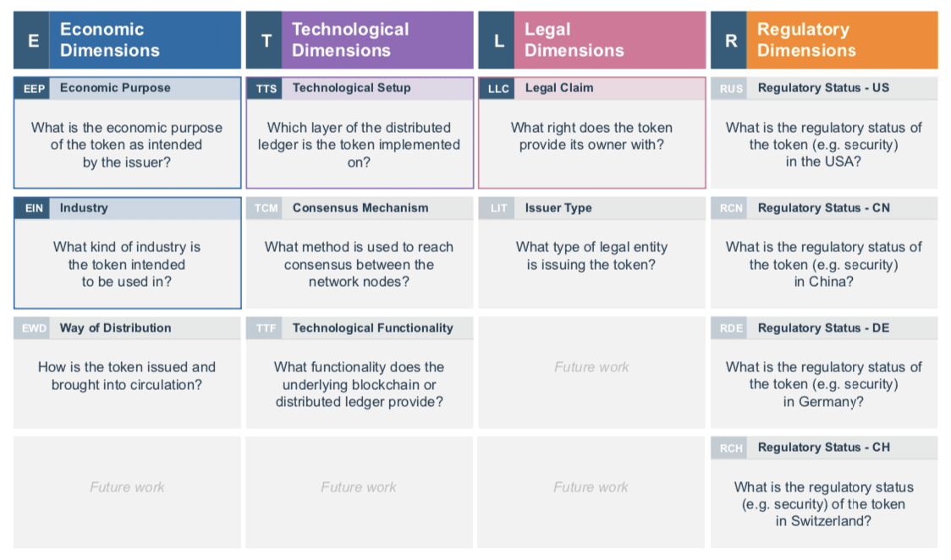951x560 pixels.
Task: Select the Legal Dimensions header
Action: tap(592, 40)
